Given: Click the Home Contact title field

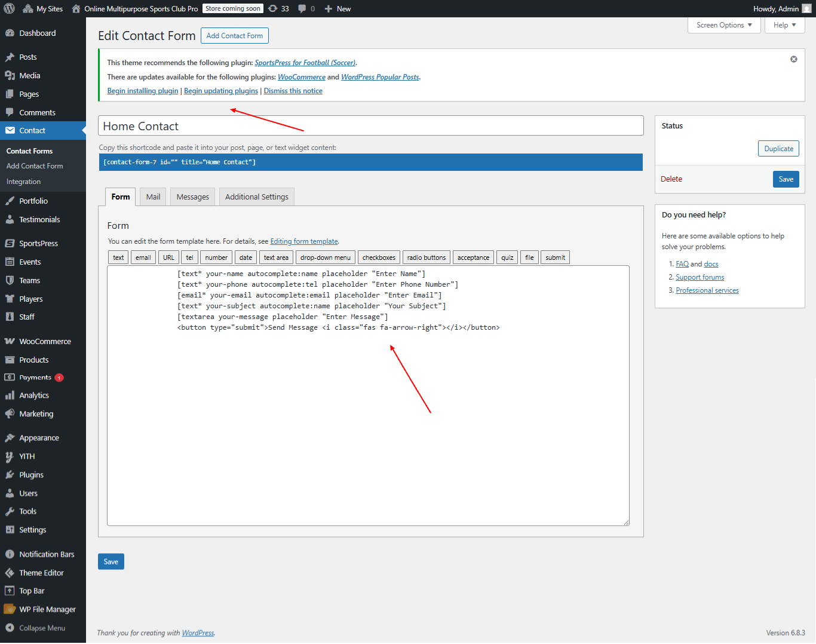Looking at the screenshot, I should tap(370, 125).
